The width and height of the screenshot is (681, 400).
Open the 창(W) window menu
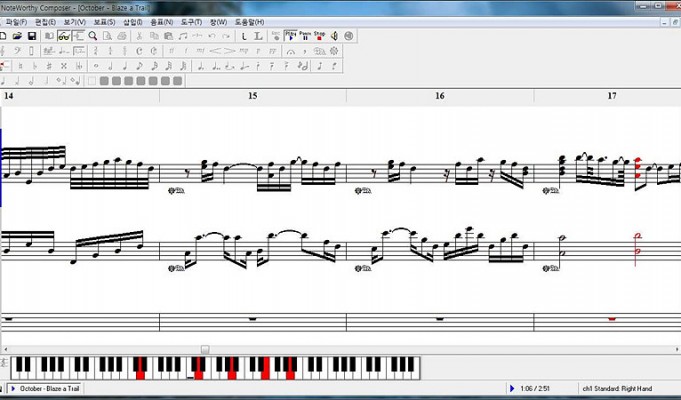coord(218,22)
